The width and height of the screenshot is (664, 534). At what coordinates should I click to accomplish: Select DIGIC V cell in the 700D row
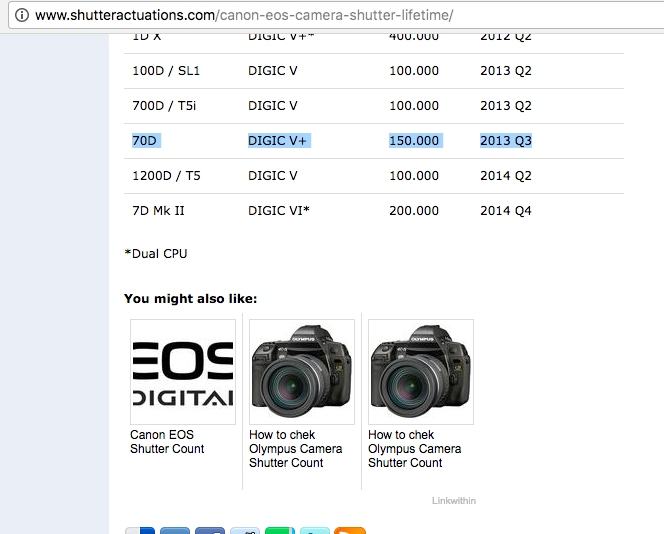click(x=273, y=106)
